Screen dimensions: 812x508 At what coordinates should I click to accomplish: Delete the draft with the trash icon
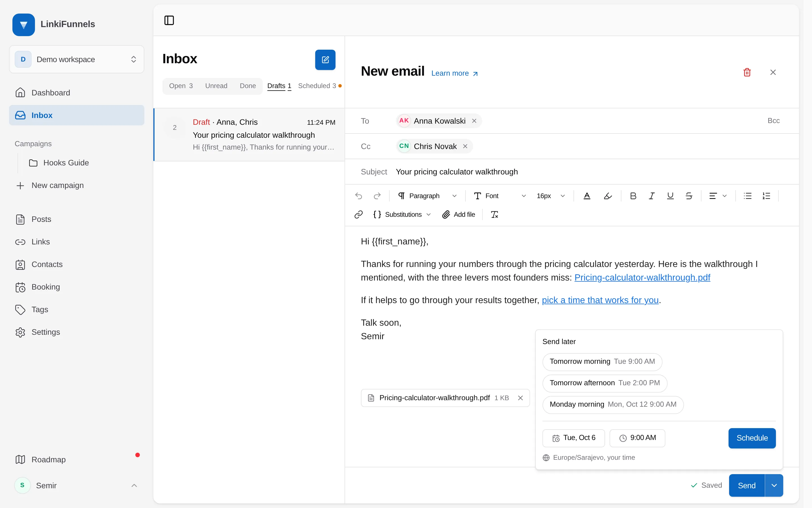[747, 72]
